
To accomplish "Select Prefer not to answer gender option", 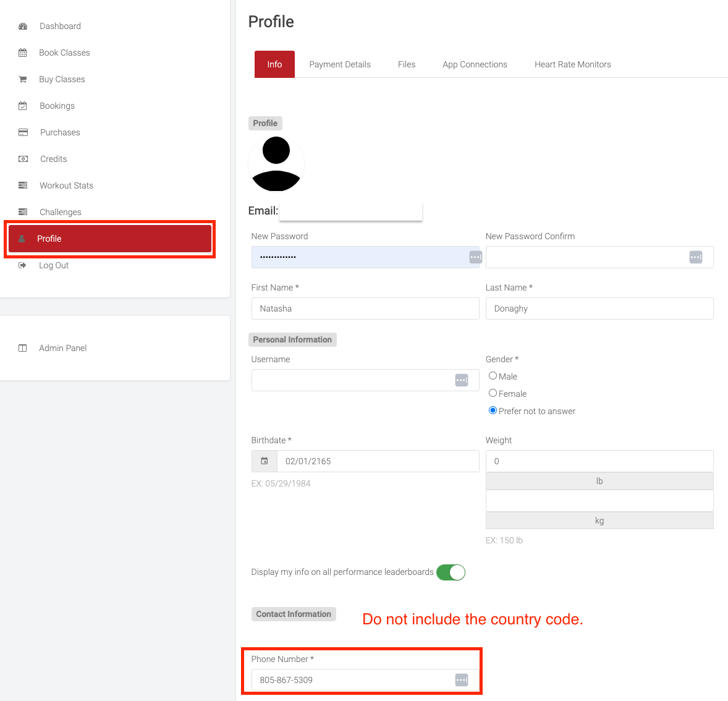I will tap(493, 410).
